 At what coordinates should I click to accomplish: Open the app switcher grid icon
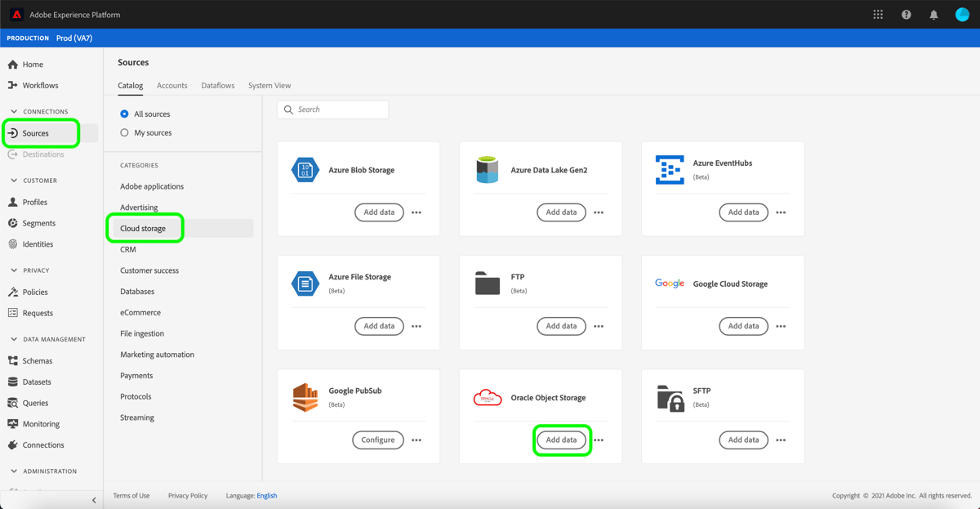pos(878,15)
